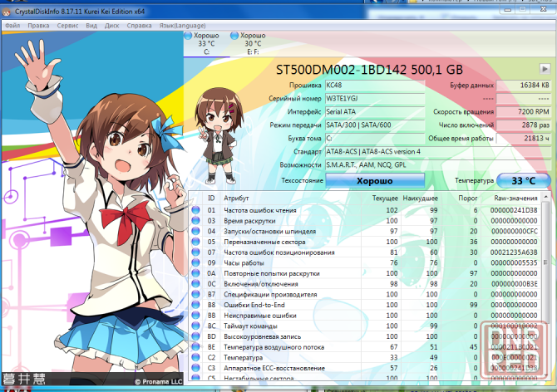Click the Атрибут column header
The width and height of the screenshot is (557, 392).
coord(291,198)
